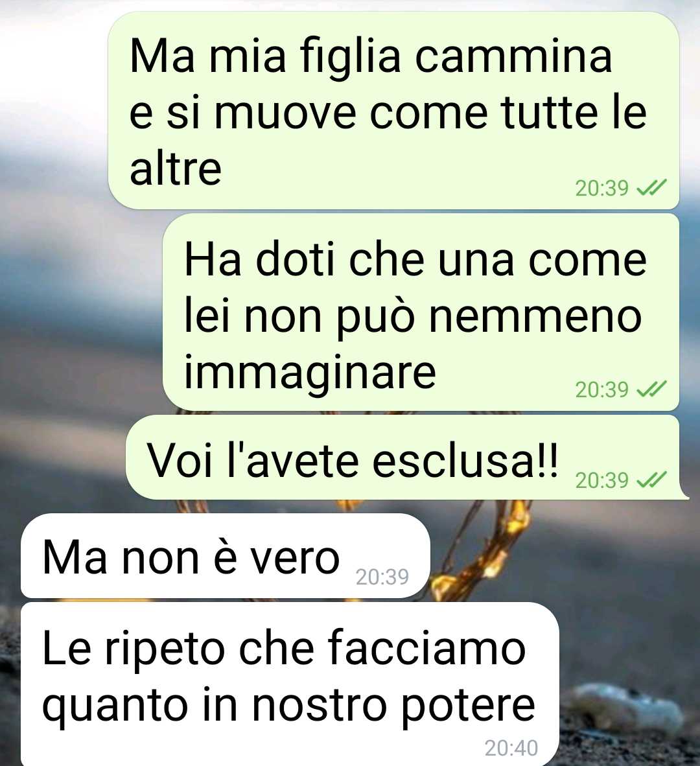Select the message 'Ha doti che una come lei'

(x=421, y=312)
